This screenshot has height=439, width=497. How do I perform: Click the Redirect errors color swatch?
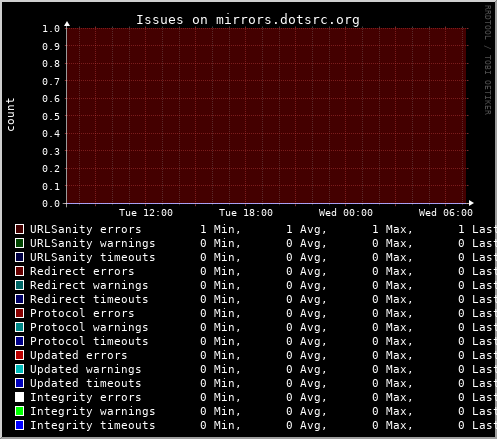(x=20, y=271)
